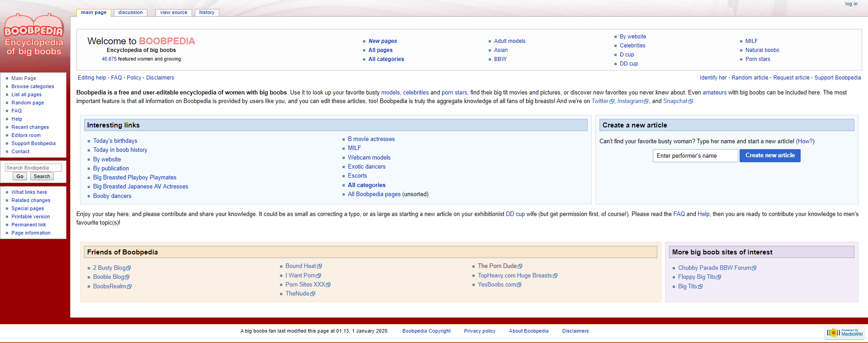Open the Random page sidebar link
This screenshot has width=868, height=343.
pyautogui.click(x=28, y=103)
